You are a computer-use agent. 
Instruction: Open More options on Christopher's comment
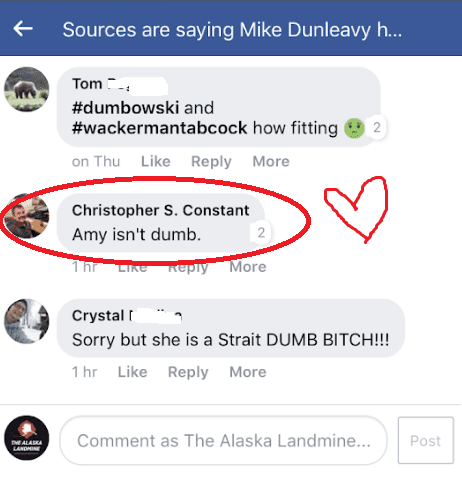[248, 267]
